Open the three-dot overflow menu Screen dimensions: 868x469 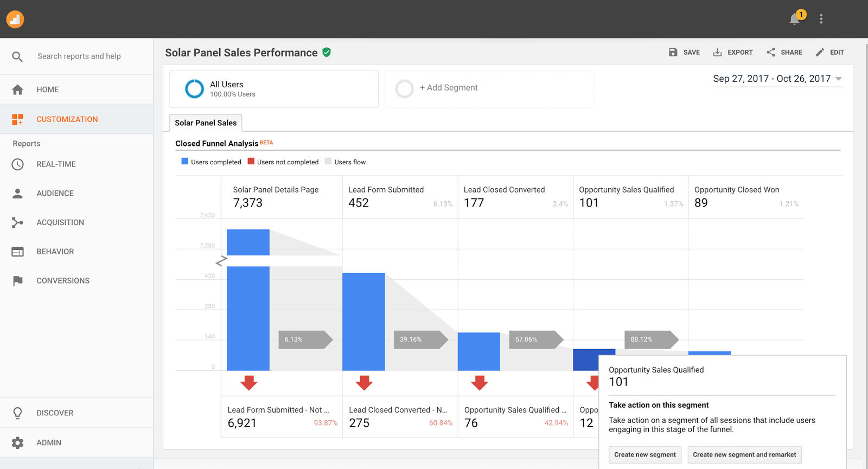pos(821,19)
